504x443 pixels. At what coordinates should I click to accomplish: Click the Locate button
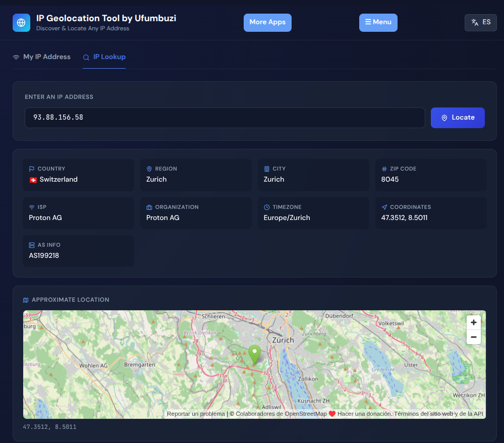pos(457,118)
